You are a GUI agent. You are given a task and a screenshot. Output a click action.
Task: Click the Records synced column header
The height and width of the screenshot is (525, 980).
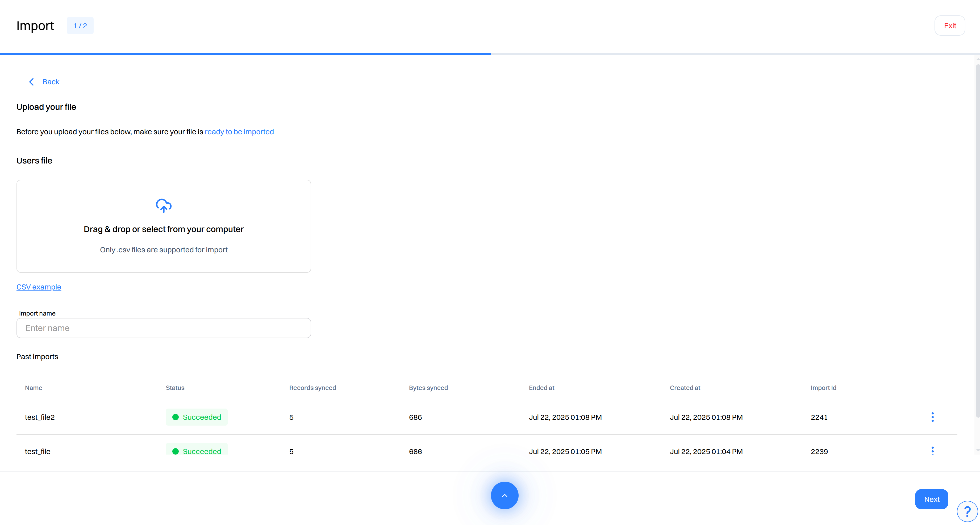pyautogui.click(x=313, y=388)
